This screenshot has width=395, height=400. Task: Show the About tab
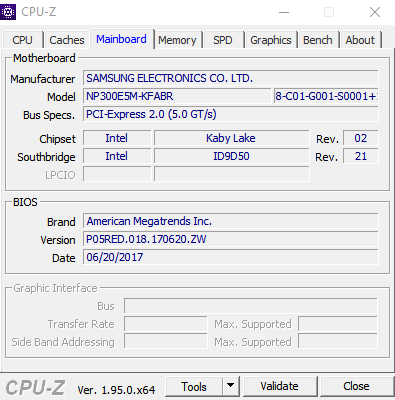pyautogui.click(x=360, y=40)
